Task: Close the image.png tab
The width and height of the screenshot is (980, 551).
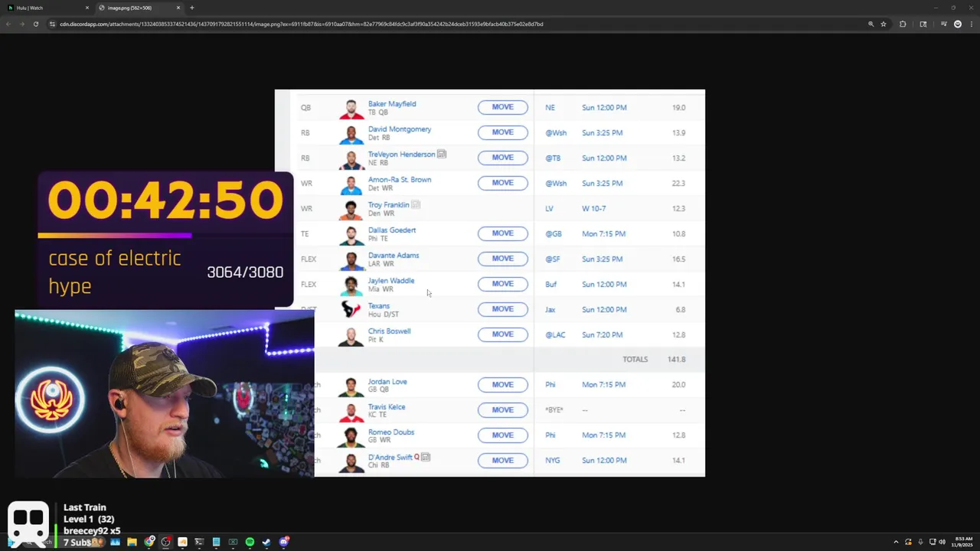Action: [178, 8]
